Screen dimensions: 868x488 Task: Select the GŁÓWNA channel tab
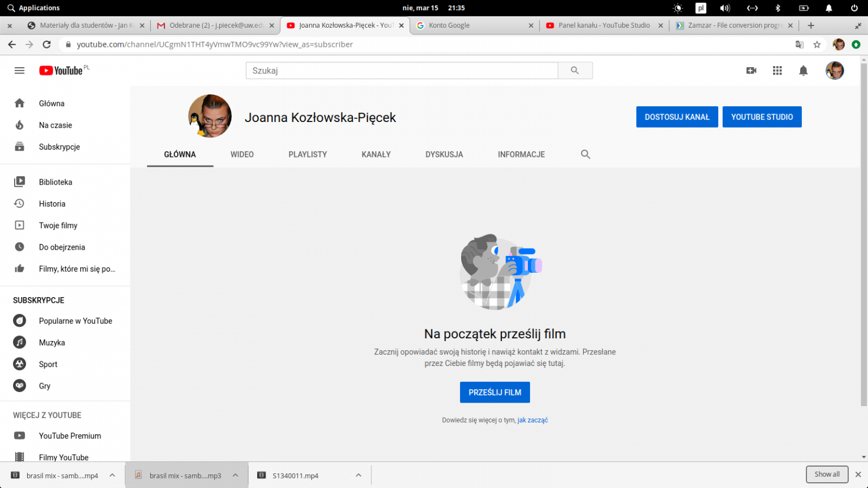(180, 154)
